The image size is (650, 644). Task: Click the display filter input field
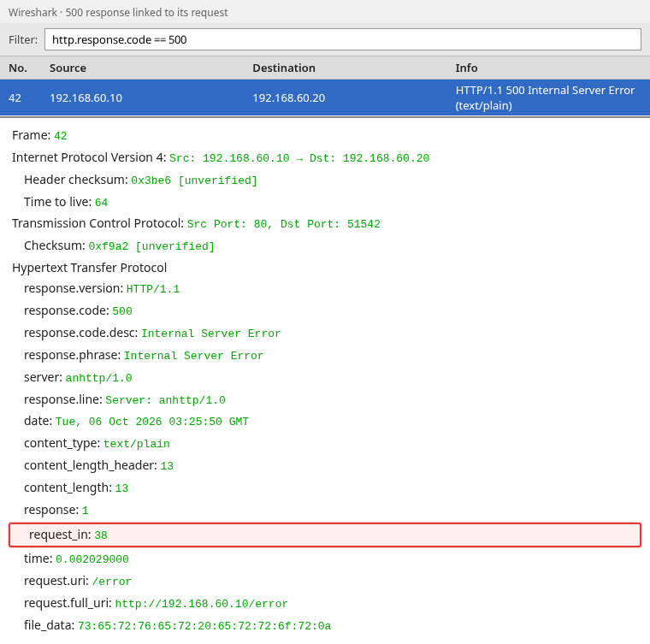pyautogui.click(x=343, y=39)
